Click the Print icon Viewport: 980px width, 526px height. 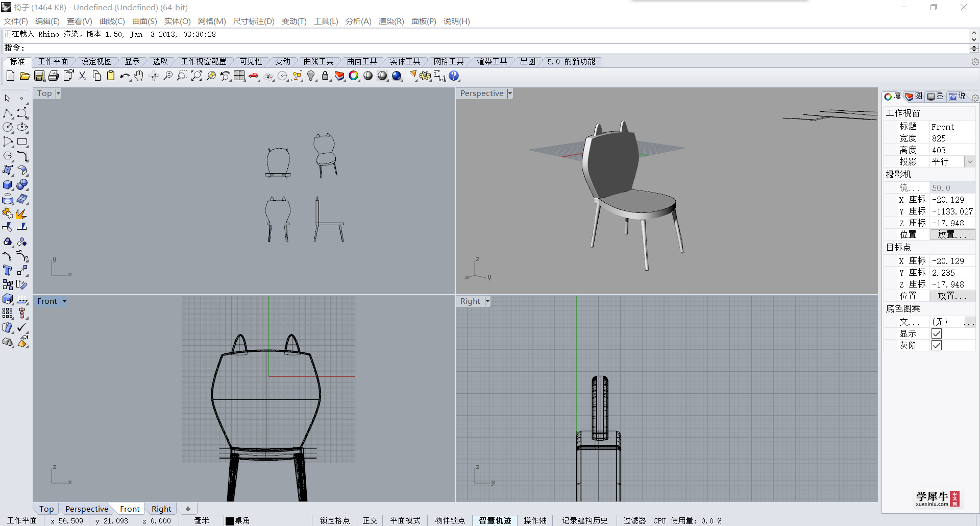point(53,76)
